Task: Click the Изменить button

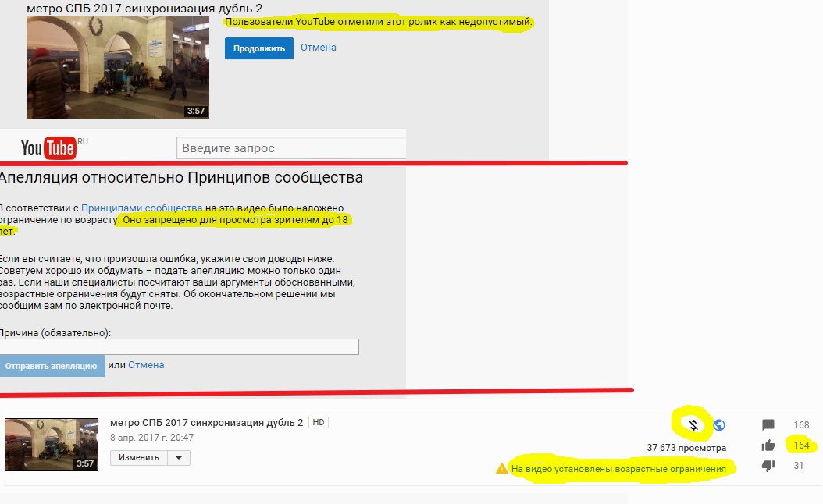Action: [x=139, y=458]
